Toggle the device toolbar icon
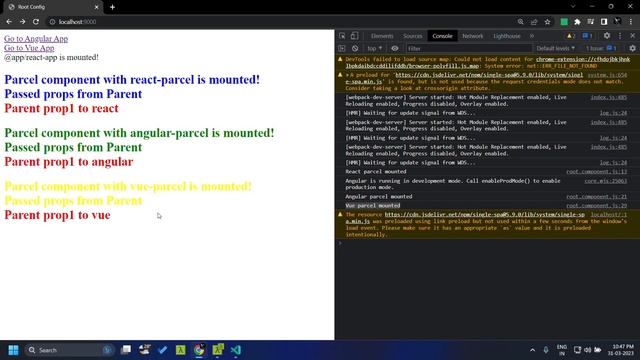This screenshot has height=360, width=640. [354, 36]
